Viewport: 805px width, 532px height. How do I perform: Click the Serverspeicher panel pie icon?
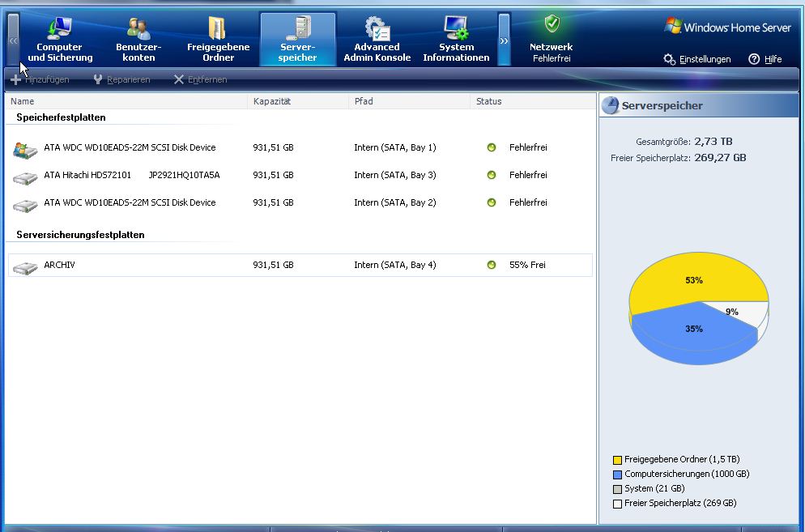[x=611, y=105]
